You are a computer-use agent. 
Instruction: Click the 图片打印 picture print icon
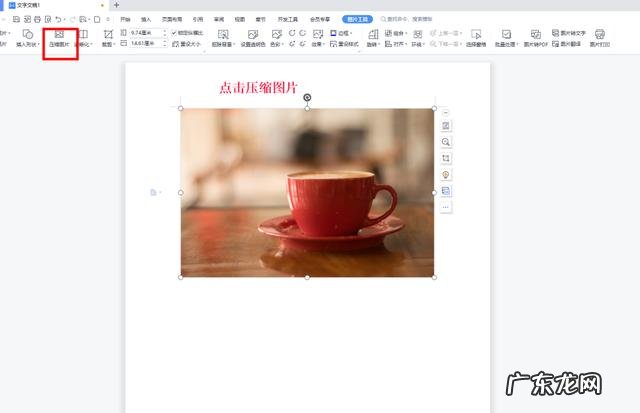tap(600, 34)
